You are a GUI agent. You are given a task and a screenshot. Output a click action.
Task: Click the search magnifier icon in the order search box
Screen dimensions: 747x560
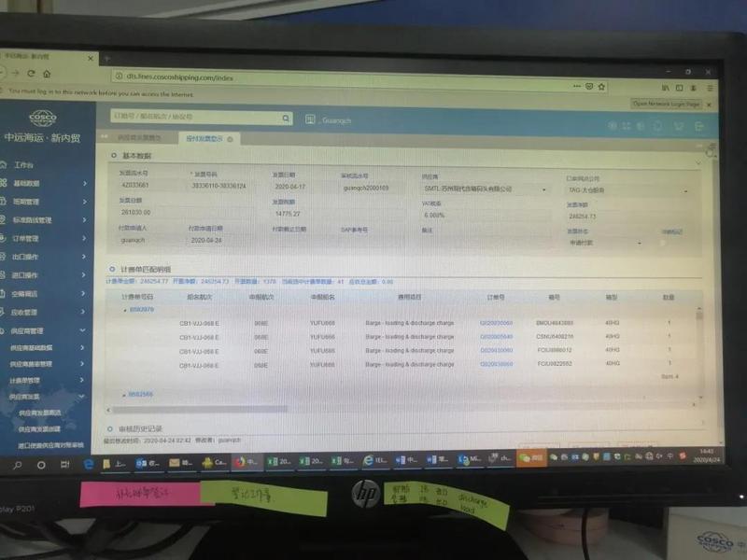285,118
